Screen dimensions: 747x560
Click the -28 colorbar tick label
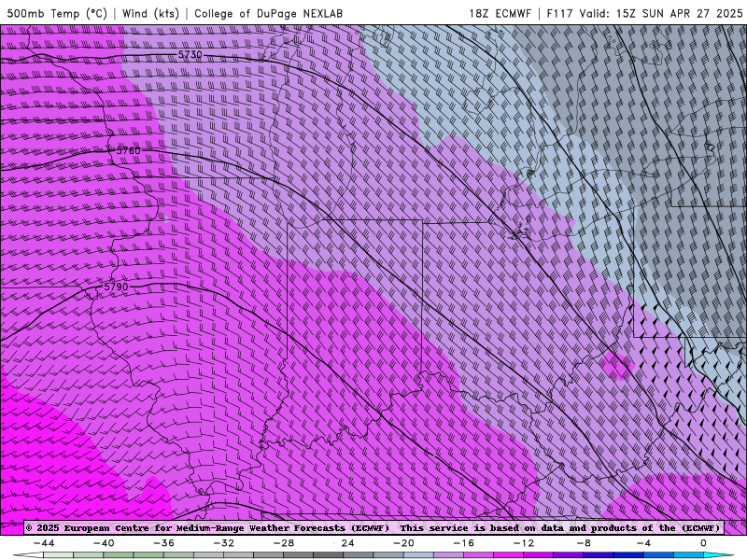click(x=284, y=543)
